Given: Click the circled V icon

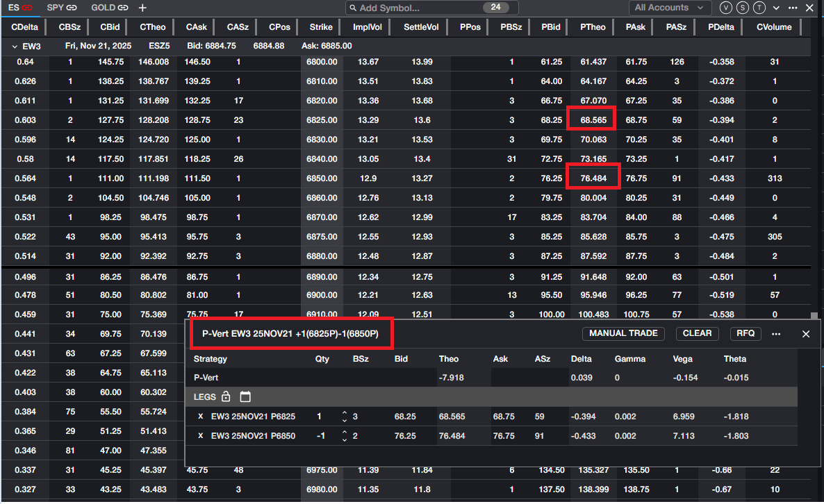Looking at the screenshot, I should pos(726,8).
